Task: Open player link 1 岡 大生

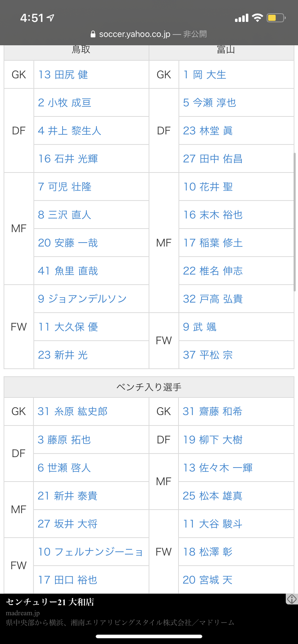Action: point(204,75)
